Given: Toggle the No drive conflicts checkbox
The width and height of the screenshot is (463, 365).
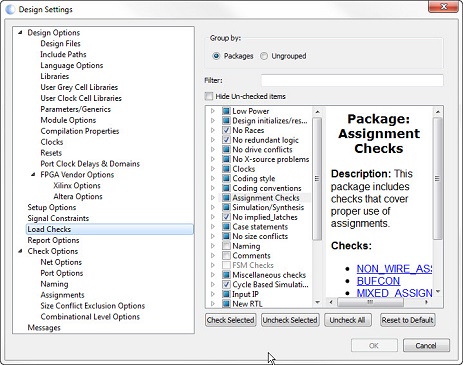Looking at the screenshot, I should pos(226,149).
